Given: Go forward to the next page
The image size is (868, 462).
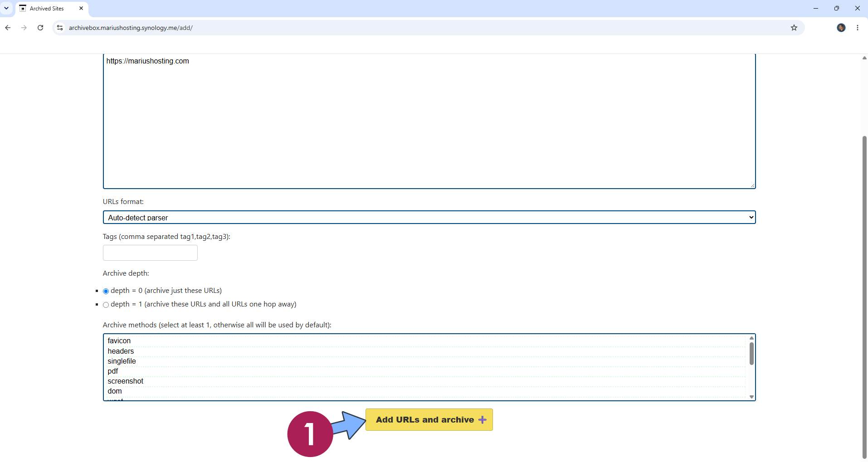Looking at the screenshot, I should click(24, 28).
